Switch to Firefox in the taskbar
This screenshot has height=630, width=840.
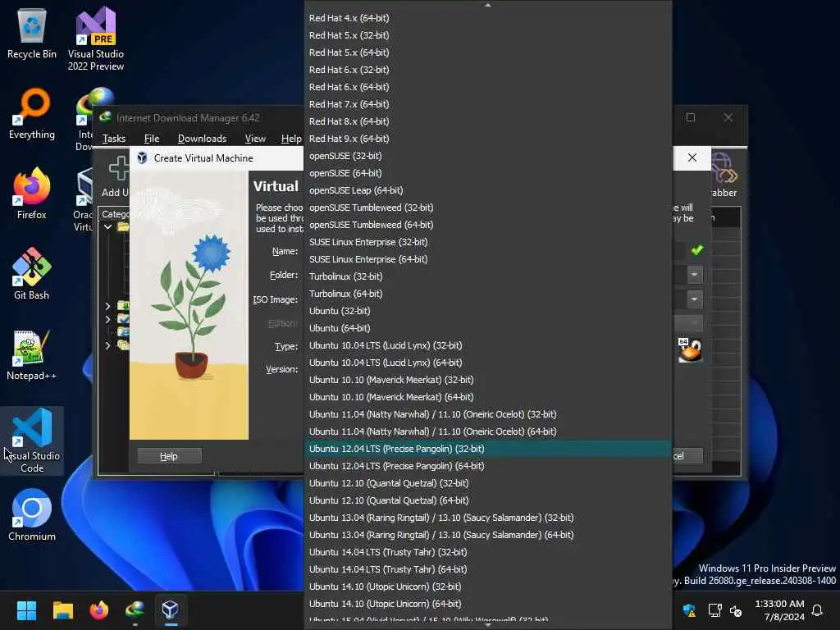98,609
